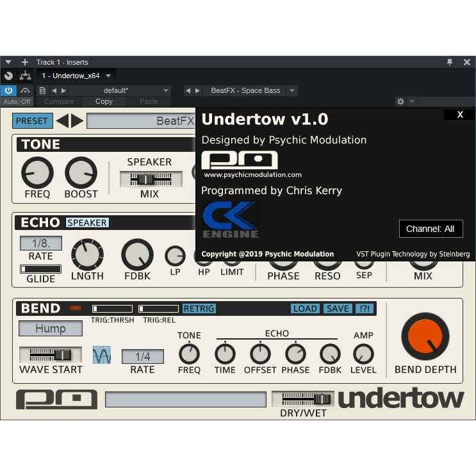Click the WAVE START slider
Viewport: 476px width, 476px height.
(x=51, y=354)
